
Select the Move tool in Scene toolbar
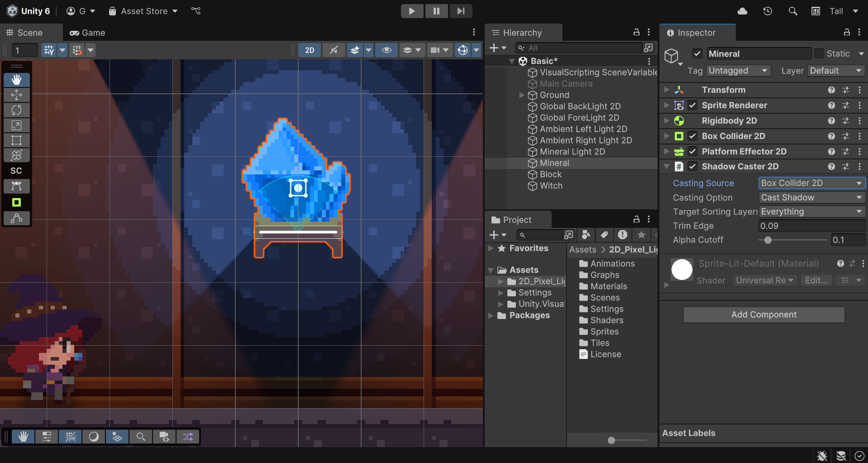[x=17, y=95]
